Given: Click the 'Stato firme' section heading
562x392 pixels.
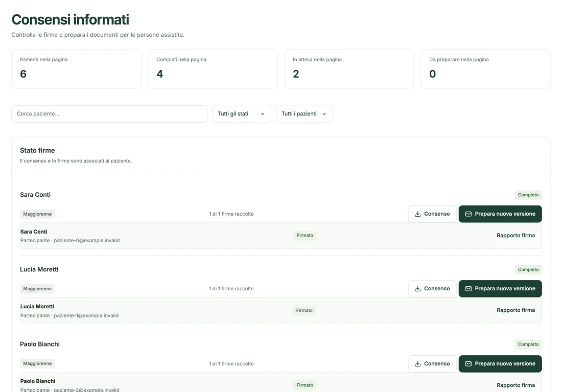Looking at the screenshot, I should tap(37, 151).
